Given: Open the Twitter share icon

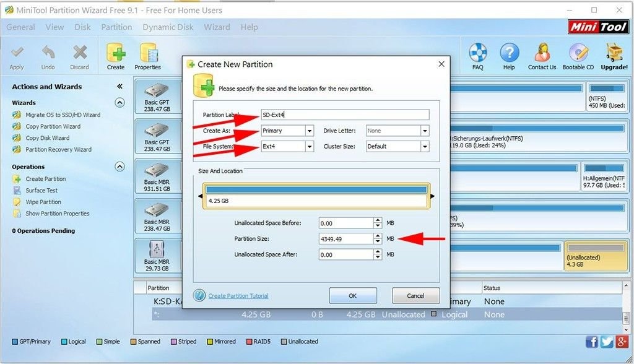Looking at the screenshot, I should (x=607, y=342).
